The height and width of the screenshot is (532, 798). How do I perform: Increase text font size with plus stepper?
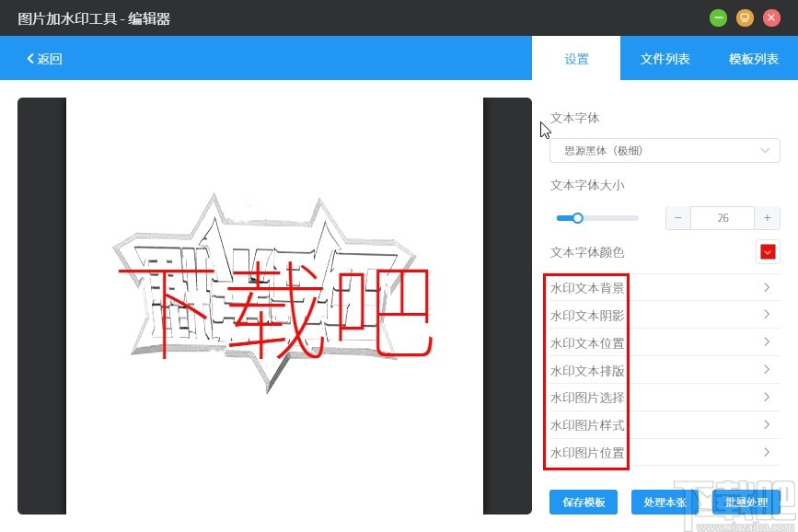tap(767, 217)
